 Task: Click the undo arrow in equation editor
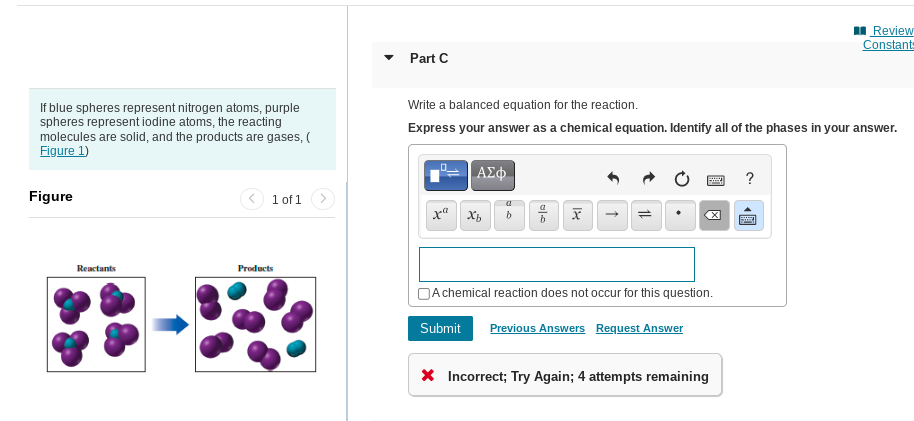(614, 179)
